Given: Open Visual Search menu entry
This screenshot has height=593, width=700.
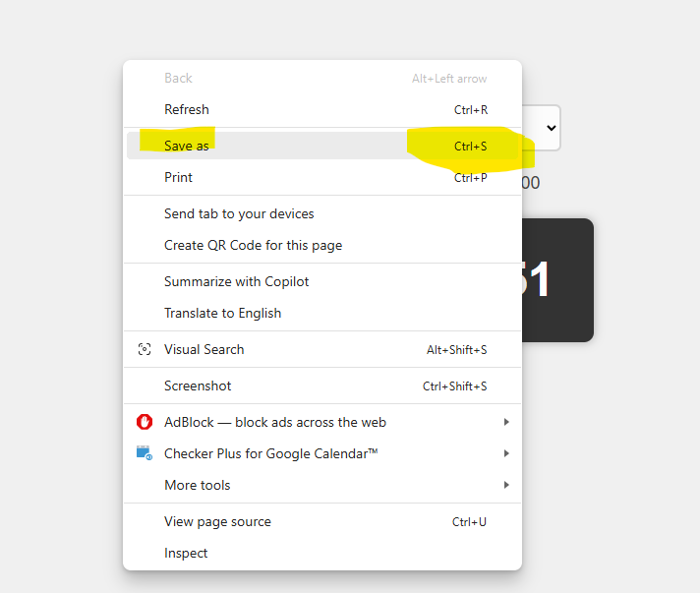Looking at the screenshot, I should click(x=204, y=349).
